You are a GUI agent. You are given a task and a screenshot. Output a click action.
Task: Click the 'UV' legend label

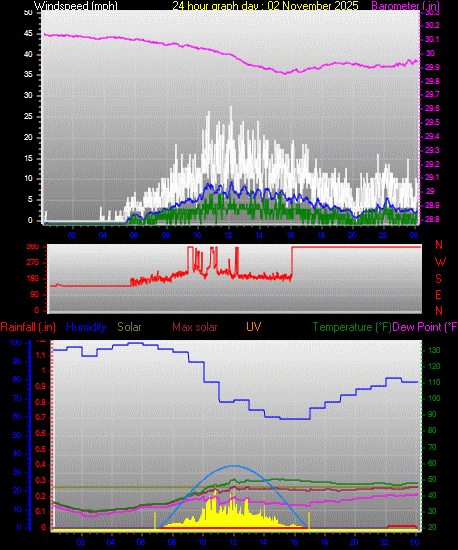254,327
